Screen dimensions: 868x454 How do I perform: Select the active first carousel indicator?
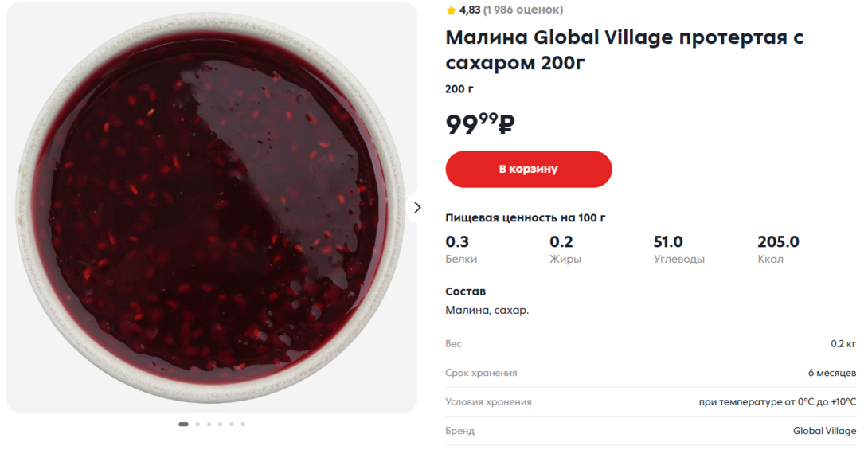pyautogui.click(x=184, y=425)
